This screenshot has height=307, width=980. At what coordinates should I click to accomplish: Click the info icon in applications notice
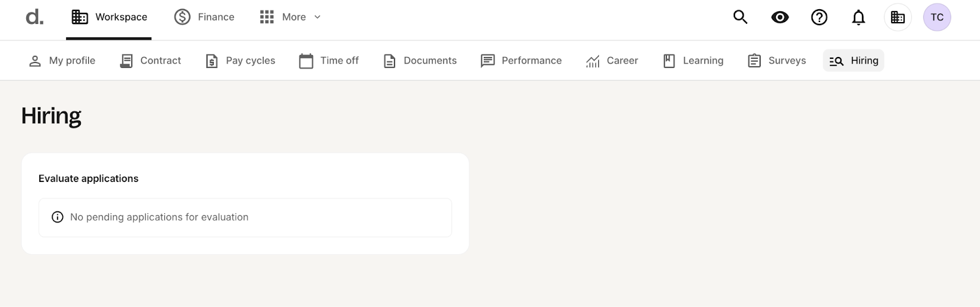pos(58,217)
